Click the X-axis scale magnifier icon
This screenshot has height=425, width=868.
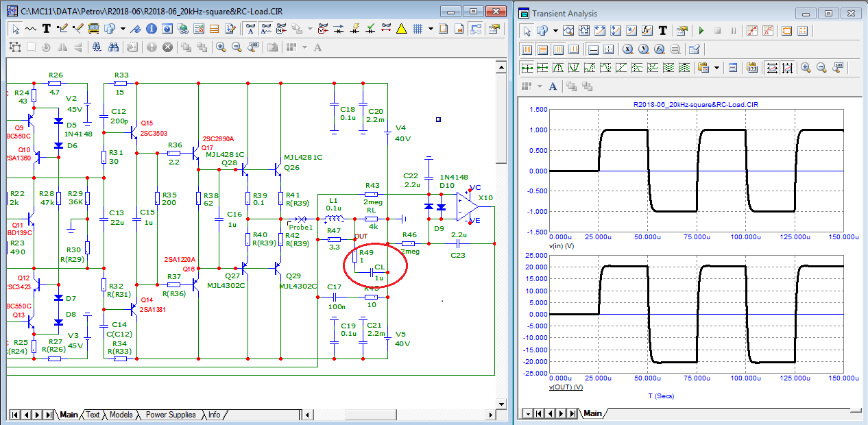(x=627, y=49)
